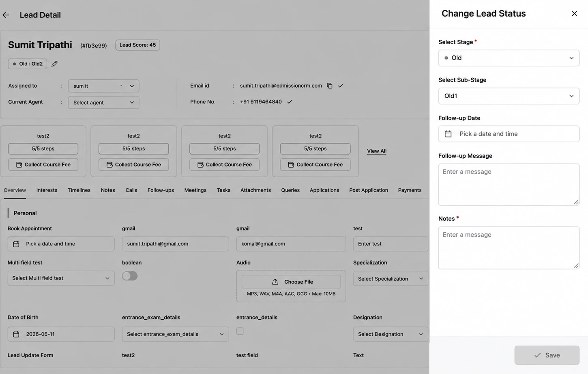Switch to the Overview tab

click(x=15, y=190)
